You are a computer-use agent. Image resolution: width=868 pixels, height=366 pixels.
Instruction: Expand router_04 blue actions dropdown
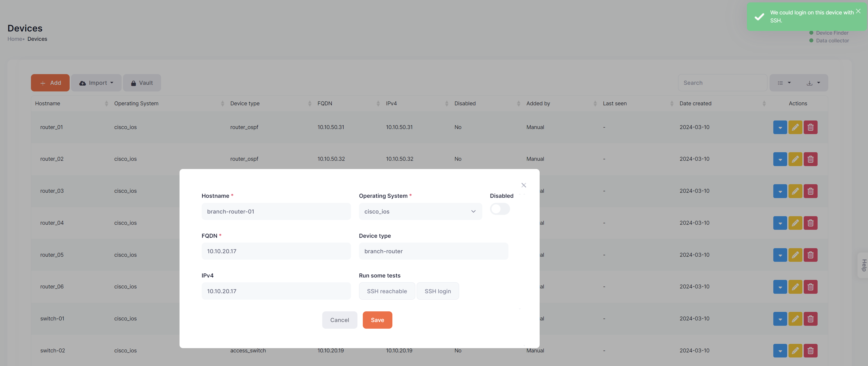(780, 223)
